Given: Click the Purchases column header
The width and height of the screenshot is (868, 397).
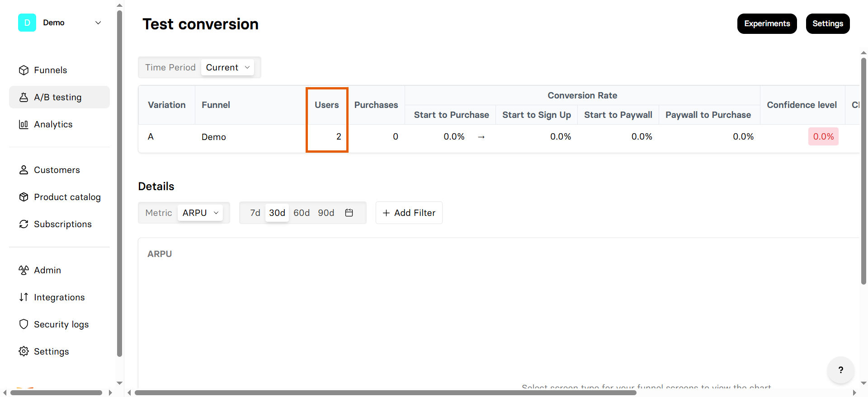Looking at the screenshot, I should pos(376,105).
